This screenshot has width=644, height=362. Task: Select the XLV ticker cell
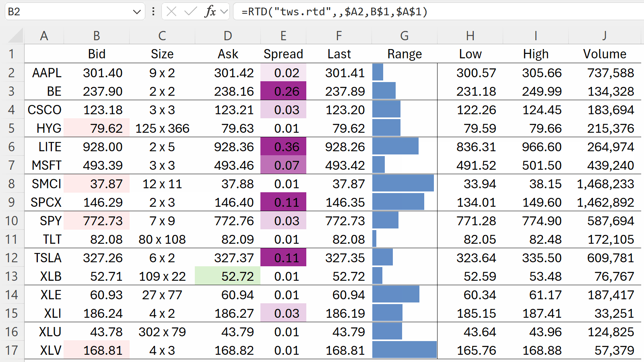[x=44, y=350]
